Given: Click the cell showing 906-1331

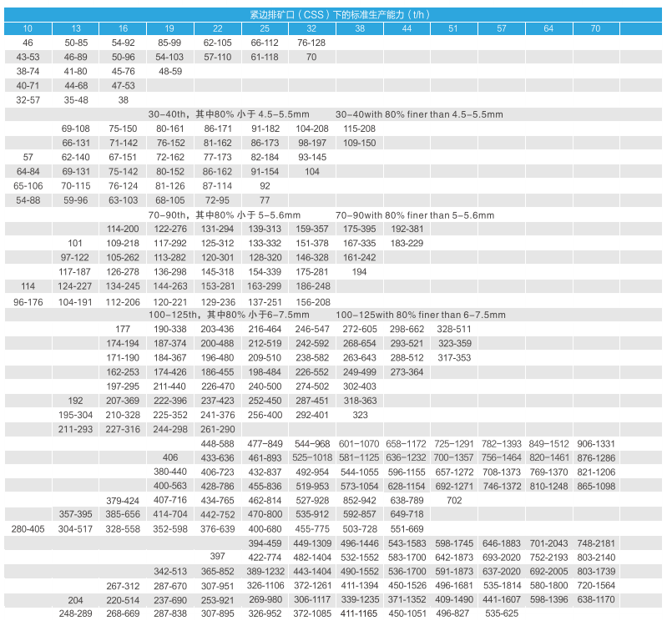Looking at the screenshot, I should pyautogui.click(x=595, y=443).
